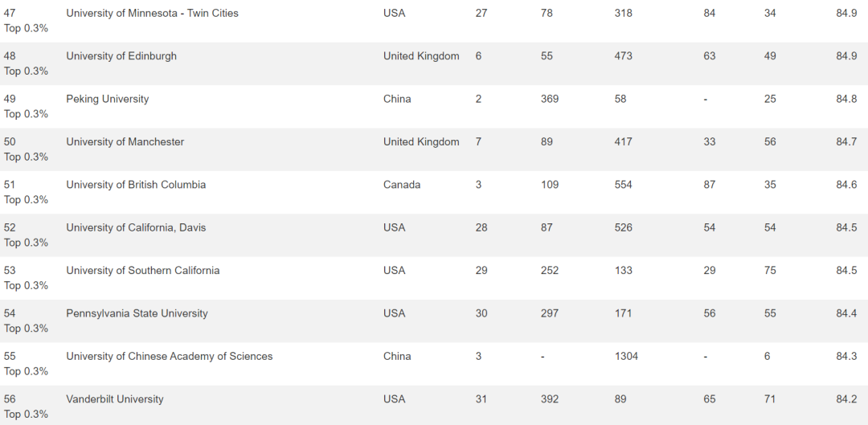Select Pennsylvania State University name
This screenshot has height=425, width=868.
[x=137, y=313]
